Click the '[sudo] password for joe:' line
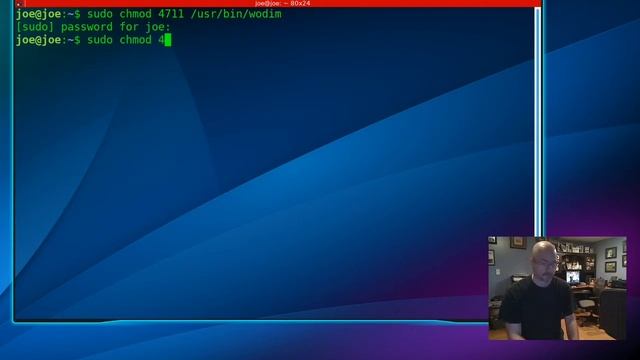Screen dimensions: 640x360 tap(93, 27)
